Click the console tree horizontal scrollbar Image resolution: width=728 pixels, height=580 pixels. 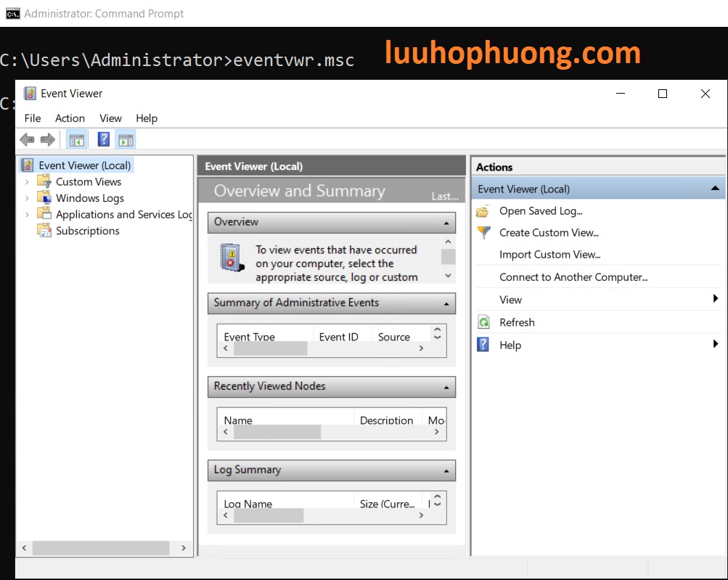[x=100, y=548]
